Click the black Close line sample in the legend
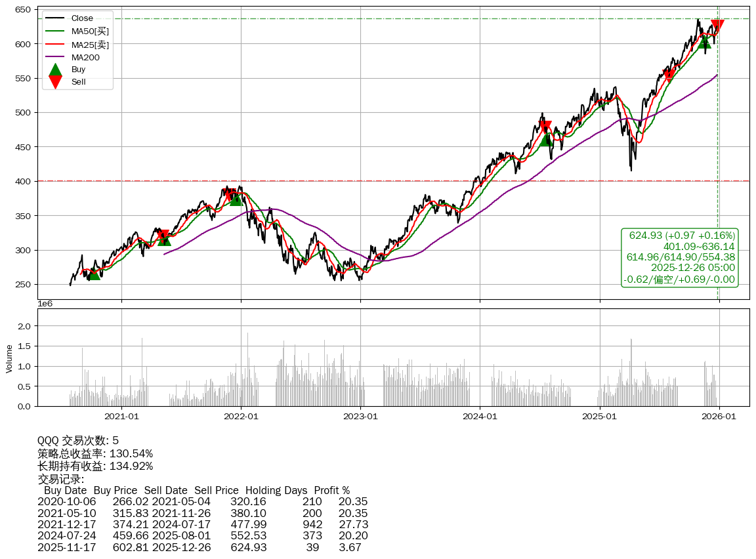756x559 pixels. coord(56,18)
